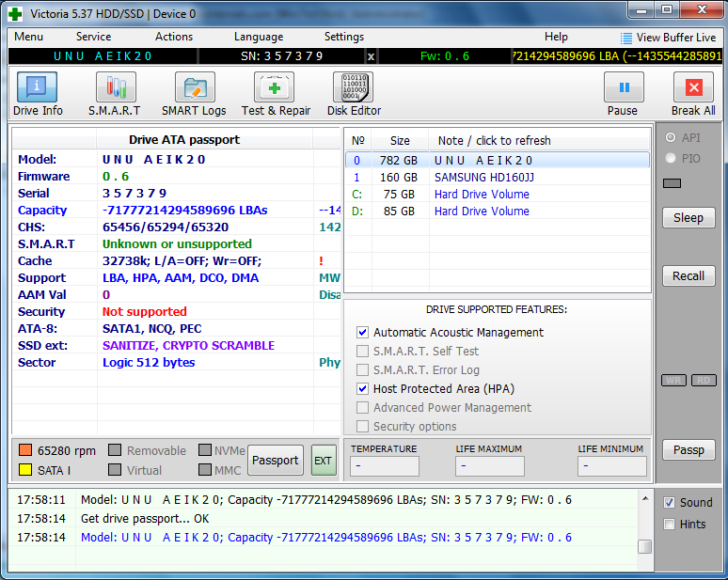
Task: Toggle the Sound checkbox
Action: coord(669,502)
